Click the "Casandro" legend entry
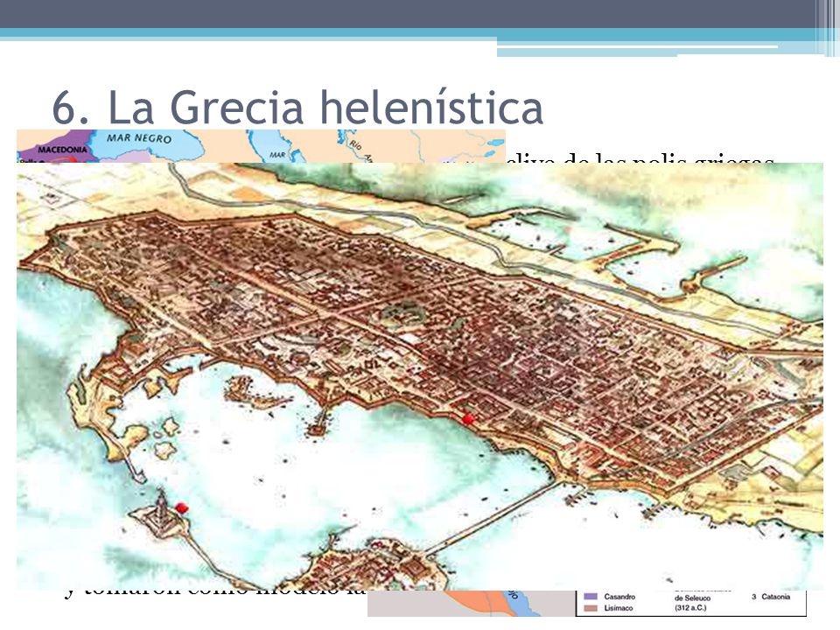840x630 pixels. coord(619,597)
